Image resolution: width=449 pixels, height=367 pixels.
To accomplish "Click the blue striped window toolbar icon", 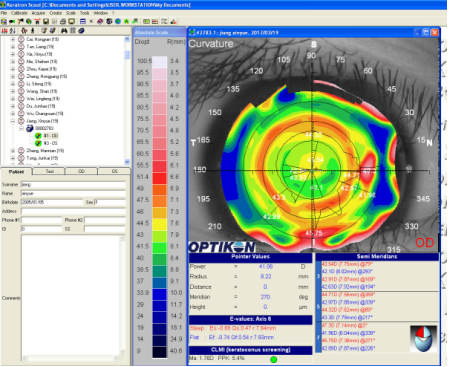I will click(83, 22).
